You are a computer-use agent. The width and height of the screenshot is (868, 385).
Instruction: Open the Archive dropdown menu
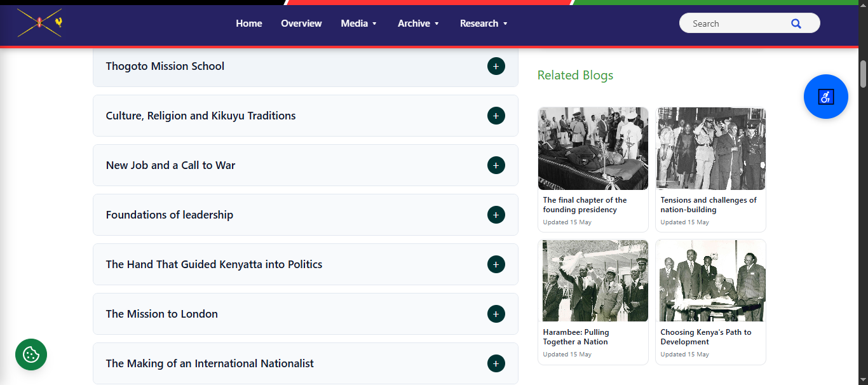coord(419,24)
